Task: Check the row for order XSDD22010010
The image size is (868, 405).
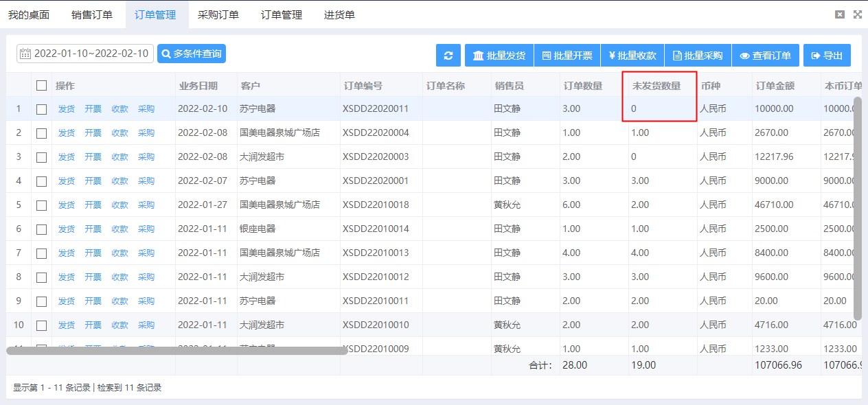Action: point(42,325)
